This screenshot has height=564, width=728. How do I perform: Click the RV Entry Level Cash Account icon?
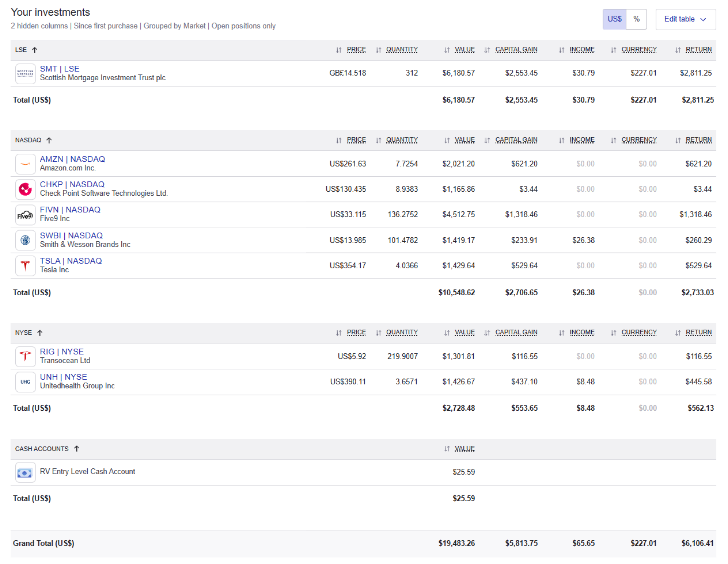[25, 472]
